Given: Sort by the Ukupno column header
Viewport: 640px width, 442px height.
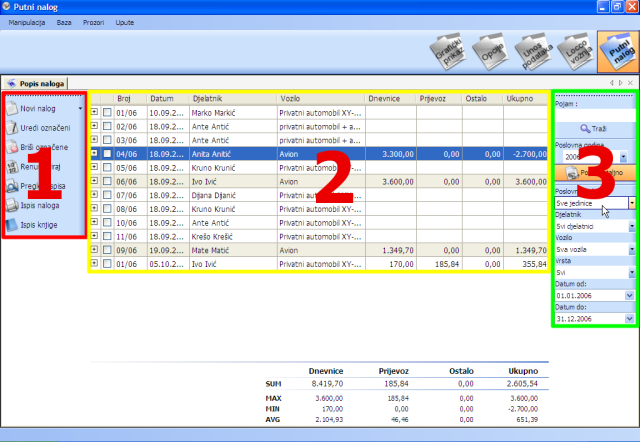Looking at the screenshot, I should point(525,99).
